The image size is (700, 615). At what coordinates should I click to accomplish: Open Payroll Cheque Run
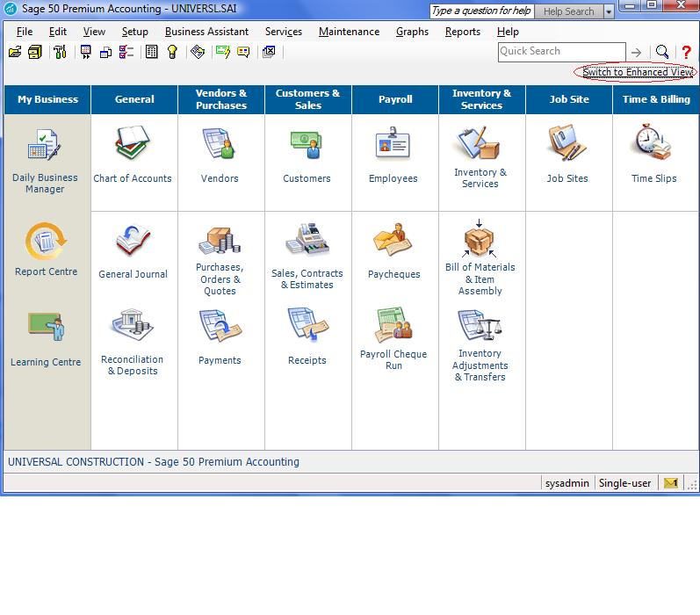click(x=393, y=339)
